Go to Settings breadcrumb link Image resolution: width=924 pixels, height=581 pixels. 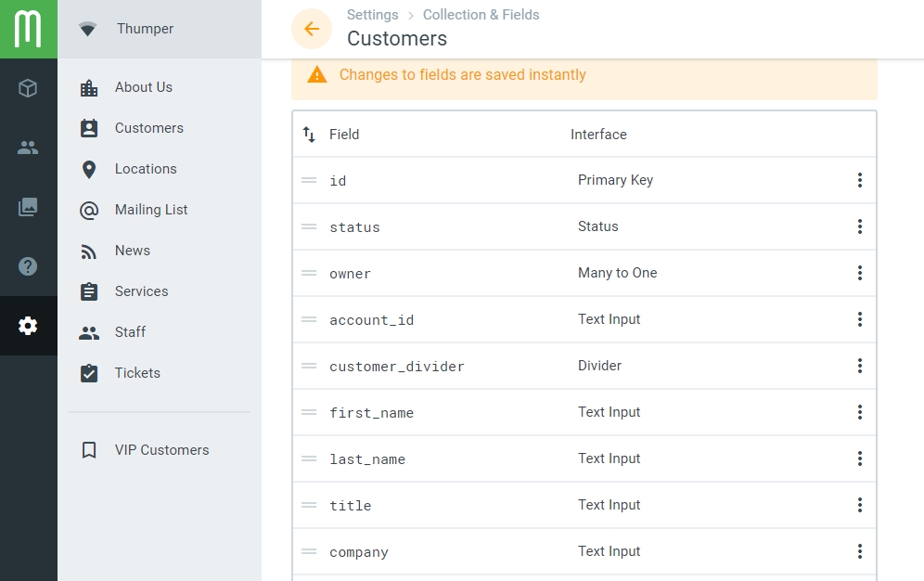(372, 15)
